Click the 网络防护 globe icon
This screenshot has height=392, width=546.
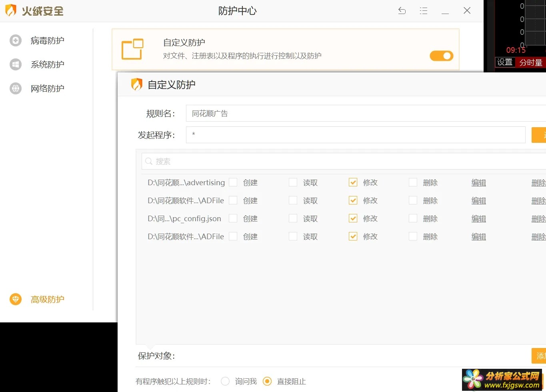point(16,88)
